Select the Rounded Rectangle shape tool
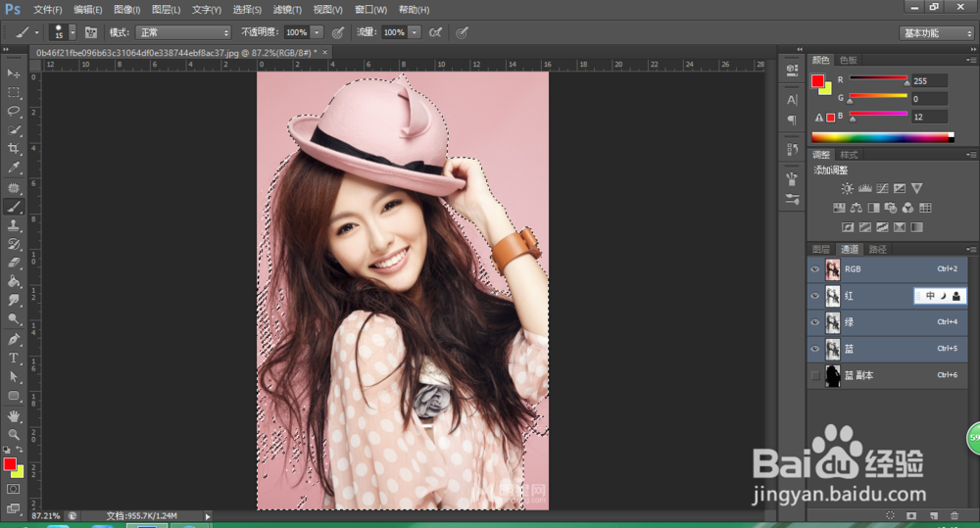980x528 pixels. click(x=13, y=396)
